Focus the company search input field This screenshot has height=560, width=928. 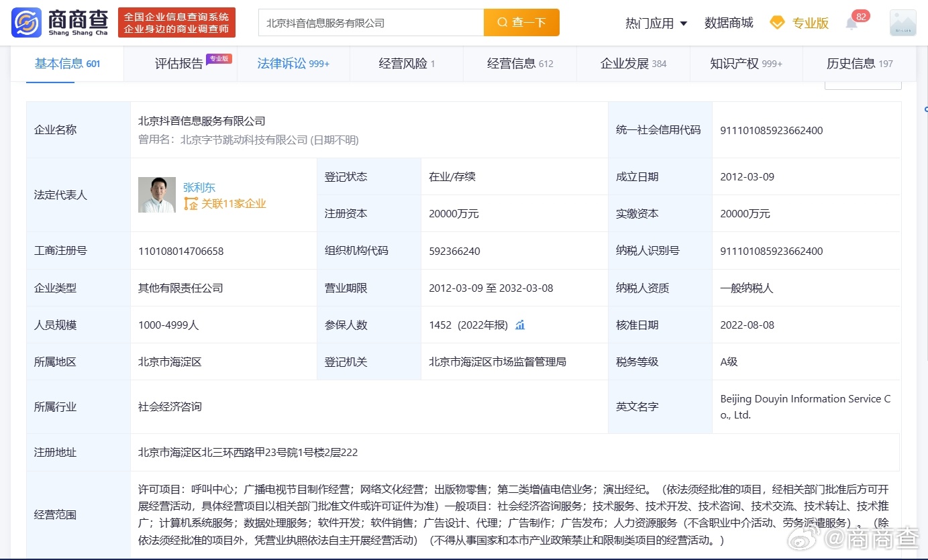(x=371, y=22)
